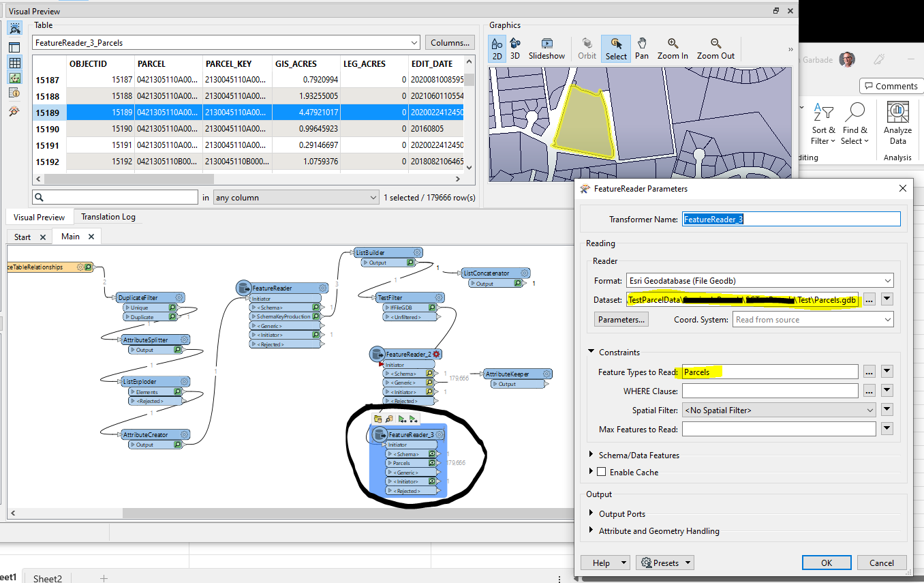Click the Select tool in Graphics toolbar
Viewport: 924px width, 583px height.
pos(616,48)
